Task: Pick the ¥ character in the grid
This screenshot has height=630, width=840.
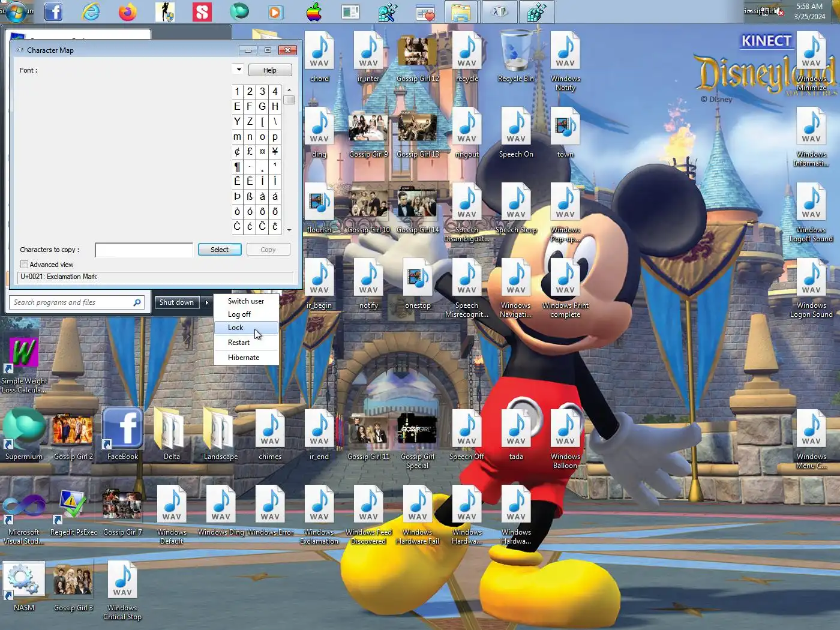Action: click(275, 151)
